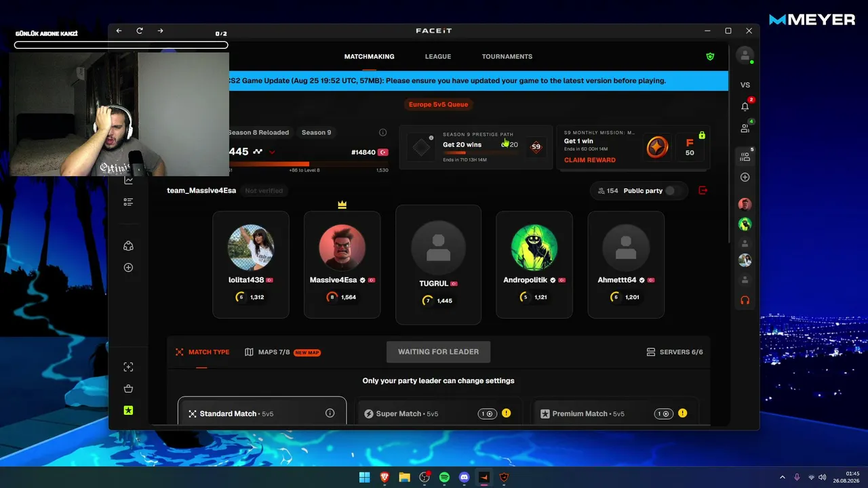
Task: Toggle the Public party switch
Action: (670, 190)
